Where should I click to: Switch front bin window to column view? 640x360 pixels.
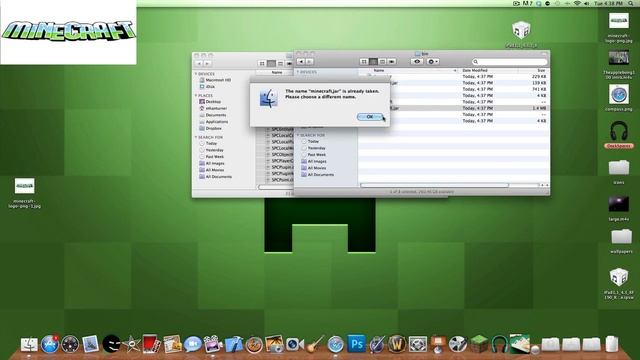coord(382,62)
